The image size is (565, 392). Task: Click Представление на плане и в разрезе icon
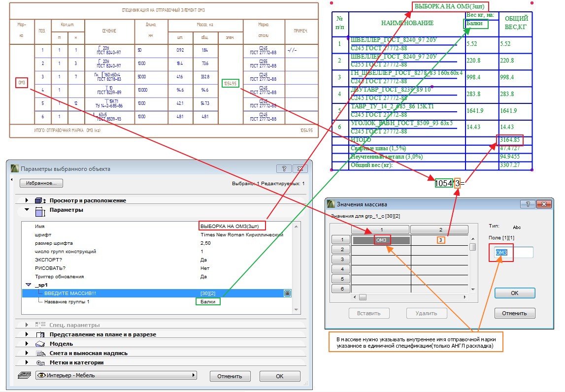(x=40, y=334)
